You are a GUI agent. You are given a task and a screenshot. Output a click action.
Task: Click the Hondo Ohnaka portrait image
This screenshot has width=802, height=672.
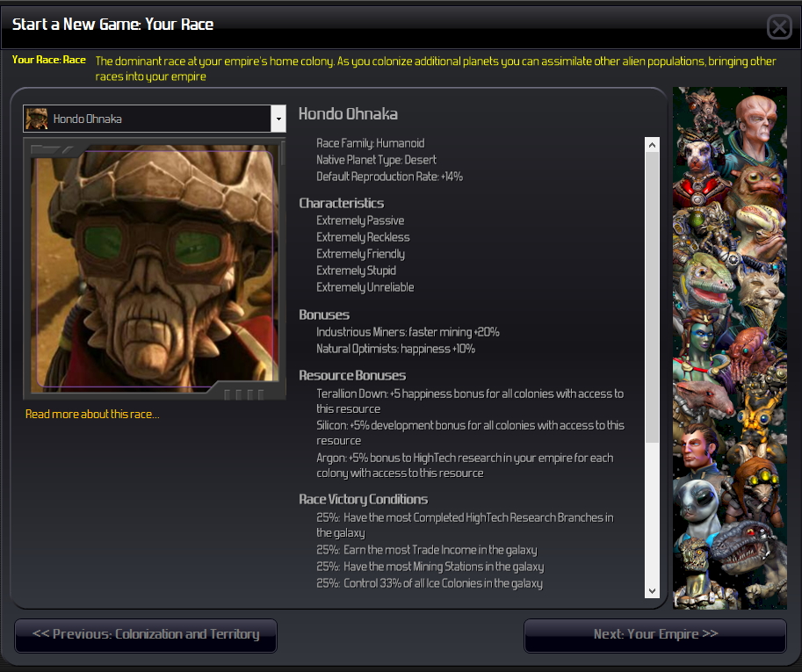click(155, 269)
